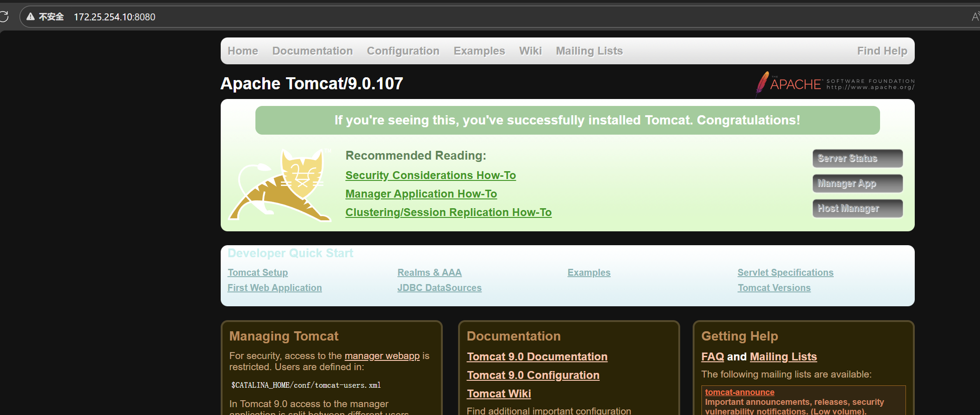980x415 pixels.
Task: Open the First Web Application link
Action: click(274, 288)
